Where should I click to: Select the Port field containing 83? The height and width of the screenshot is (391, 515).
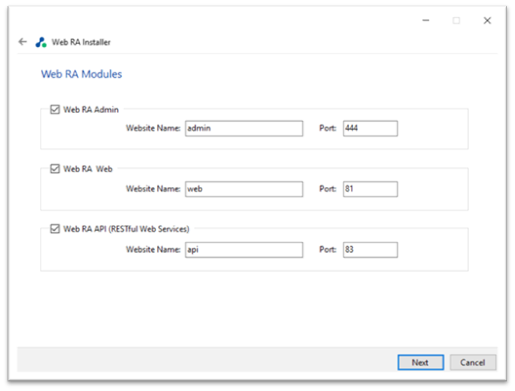370,250
